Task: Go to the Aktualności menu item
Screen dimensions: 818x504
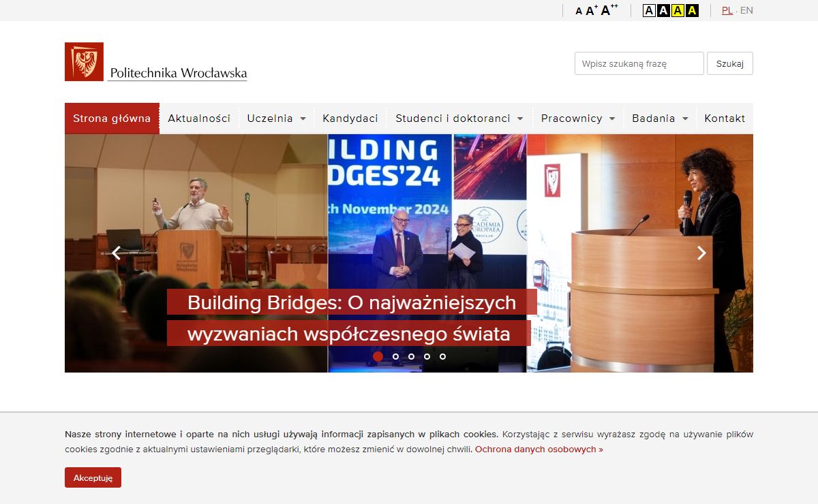Action: click(x=199, y=119)
